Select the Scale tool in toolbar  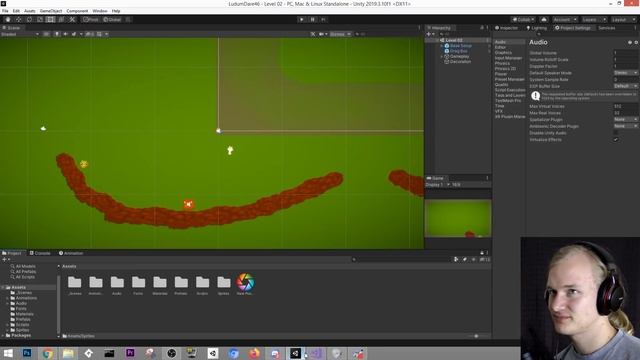(40, 20)
